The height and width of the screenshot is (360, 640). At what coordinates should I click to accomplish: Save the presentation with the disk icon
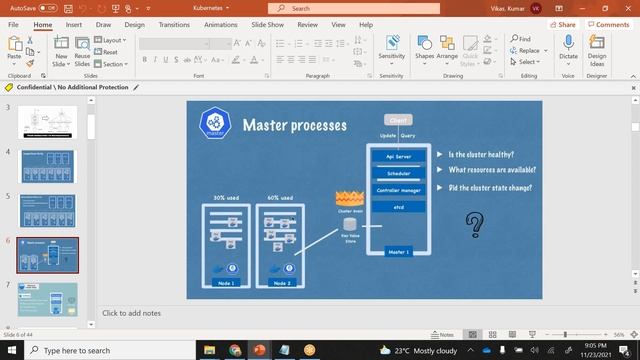(x=69, y=8)
